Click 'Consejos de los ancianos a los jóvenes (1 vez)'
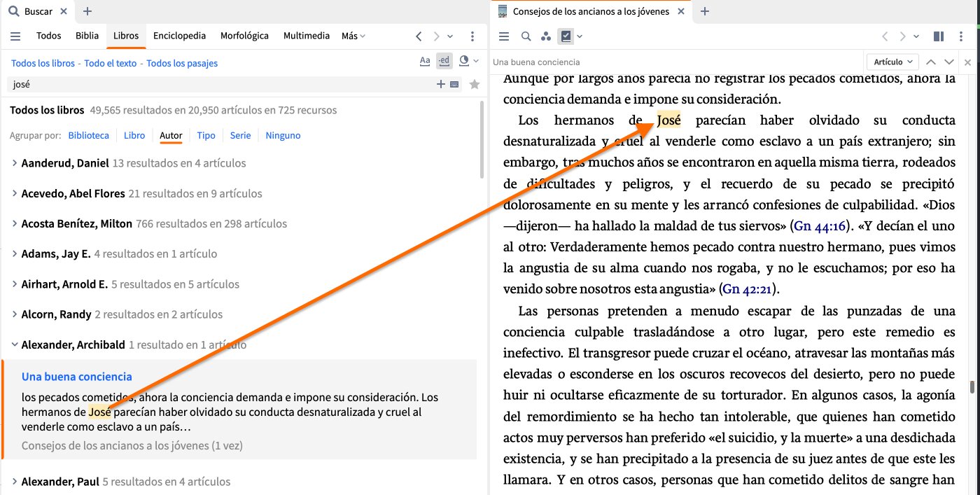This screenshot has height=495, width=980. click(x=132, y=445)
